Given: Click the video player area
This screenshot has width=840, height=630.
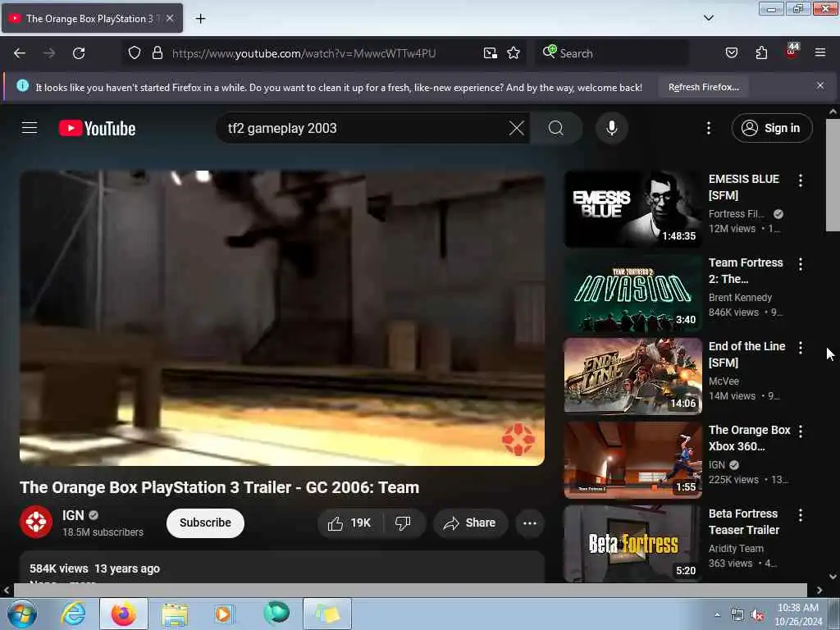Looking at the screenshot, I should [282, 318].
